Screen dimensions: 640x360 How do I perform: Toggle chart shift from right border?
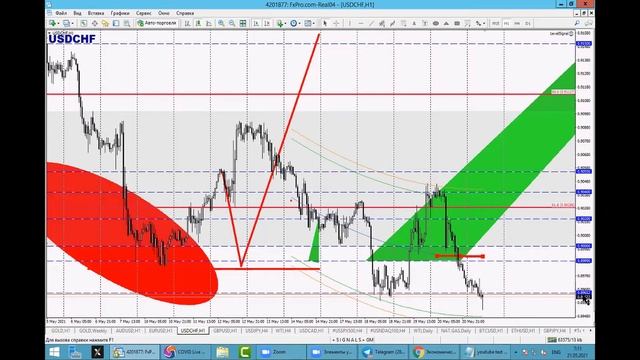pyautogui.click(x=267, y=23)
